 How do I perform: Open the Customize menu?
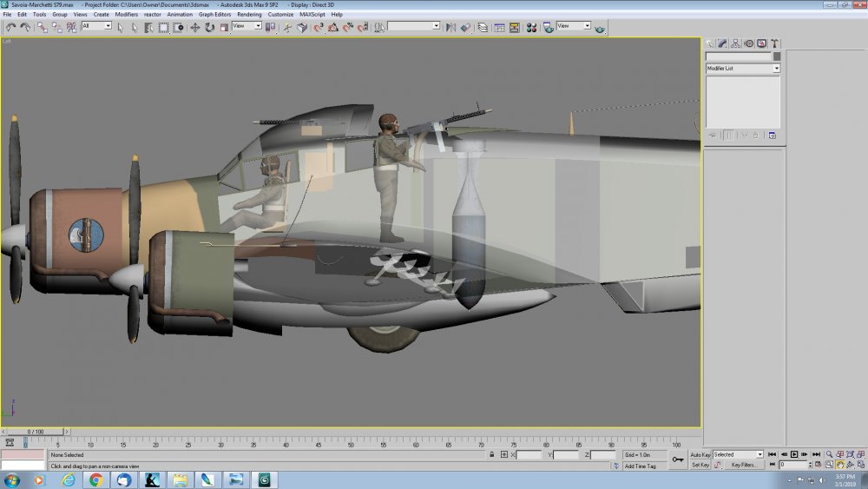(x=280, y=15)
